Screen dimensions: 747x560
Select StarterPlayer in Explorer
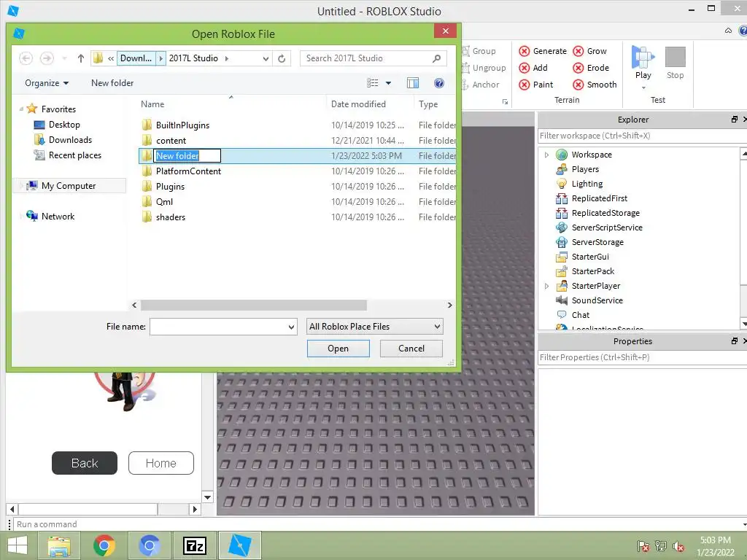click(595, 286)
